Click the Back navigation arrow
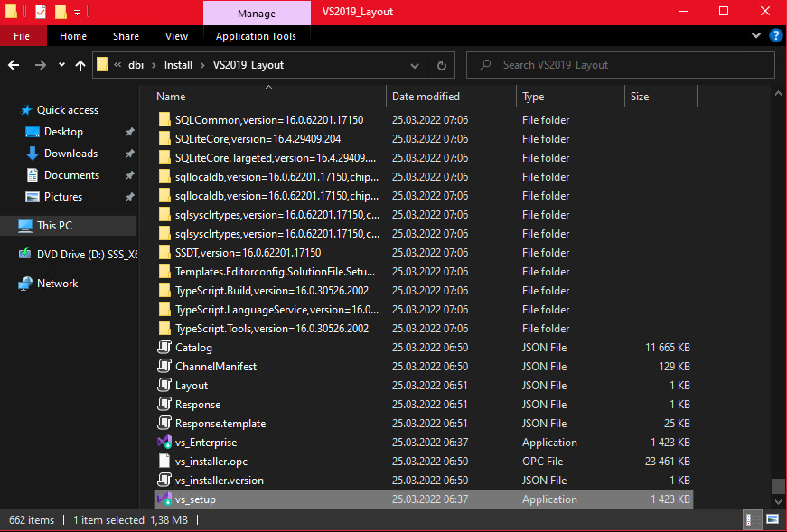Image resolution: width=787 pixels, height=532 pixels. click(x=14, y=65)
